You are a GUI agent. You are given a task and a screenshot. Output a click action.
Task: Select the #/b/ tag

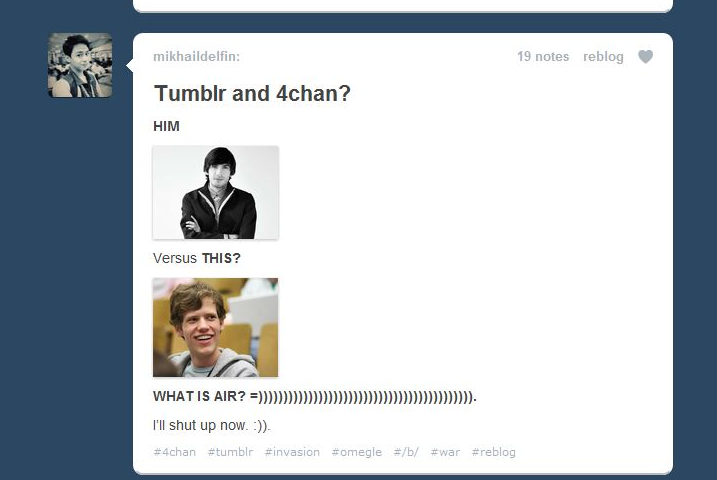click(x=406, y=452)
